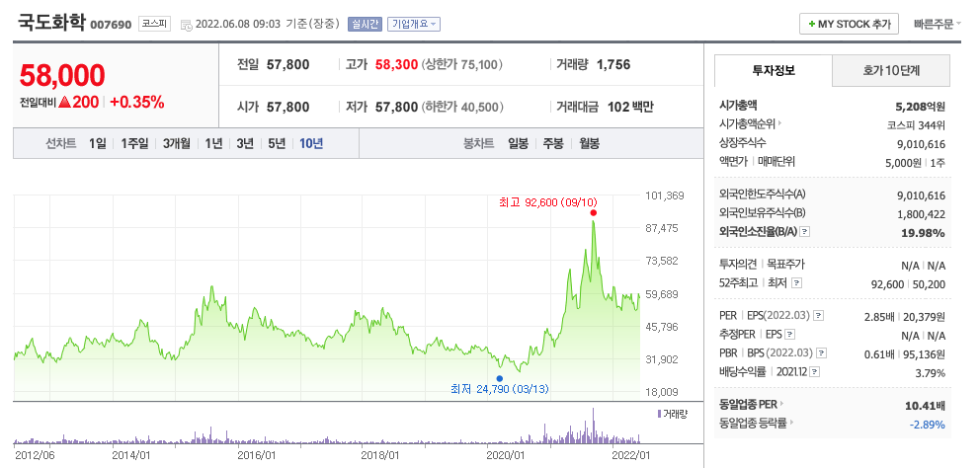Image resolution: width=980 pixels, height=468 pixels.
Task: Click the 동일업종 PER value 10.41배
Action: pos(925,406)
